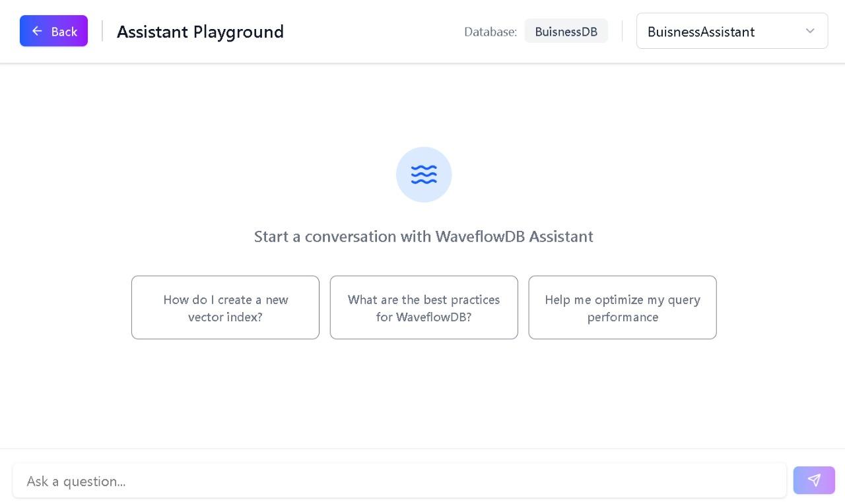Click the Assistant Playground page title
The height and width of the screenshot is (504, 845).
(x=200, y=32)
